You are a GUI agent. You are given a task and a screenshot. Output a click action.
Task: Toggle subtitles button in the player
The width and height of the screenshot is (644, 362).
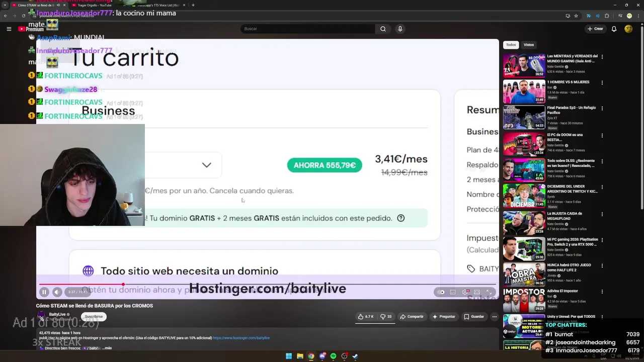(453, 292)
